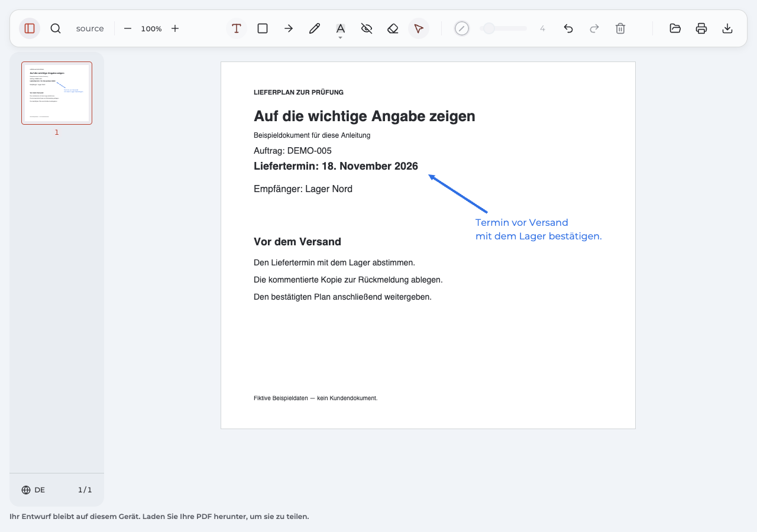Click the stroke width value 4

click(542, 28)
